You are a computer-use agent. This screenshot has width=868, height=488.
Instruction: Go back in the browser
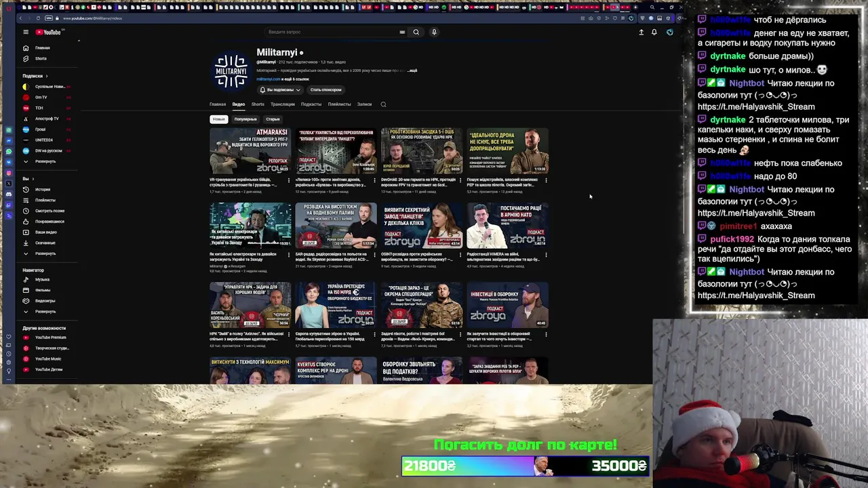coord(20,18)
